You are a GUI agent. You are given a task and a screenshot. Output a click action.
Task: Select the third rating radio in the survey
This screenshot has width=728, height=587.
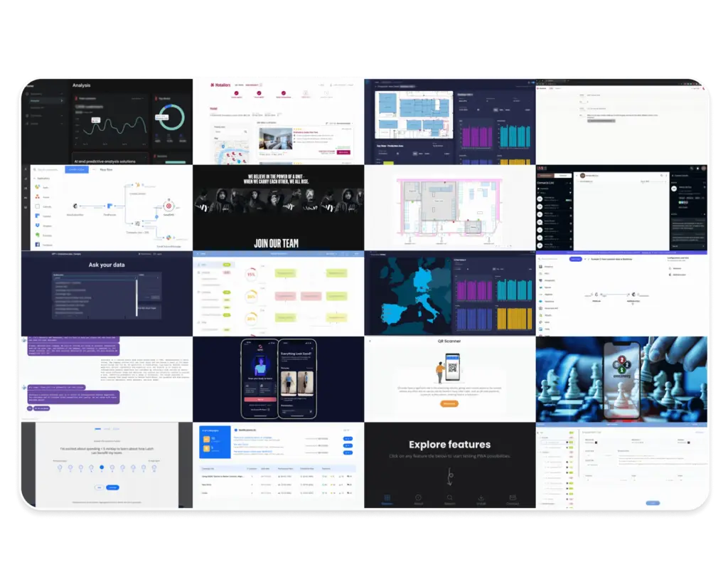pyautogui.click(x=81, y=467)
